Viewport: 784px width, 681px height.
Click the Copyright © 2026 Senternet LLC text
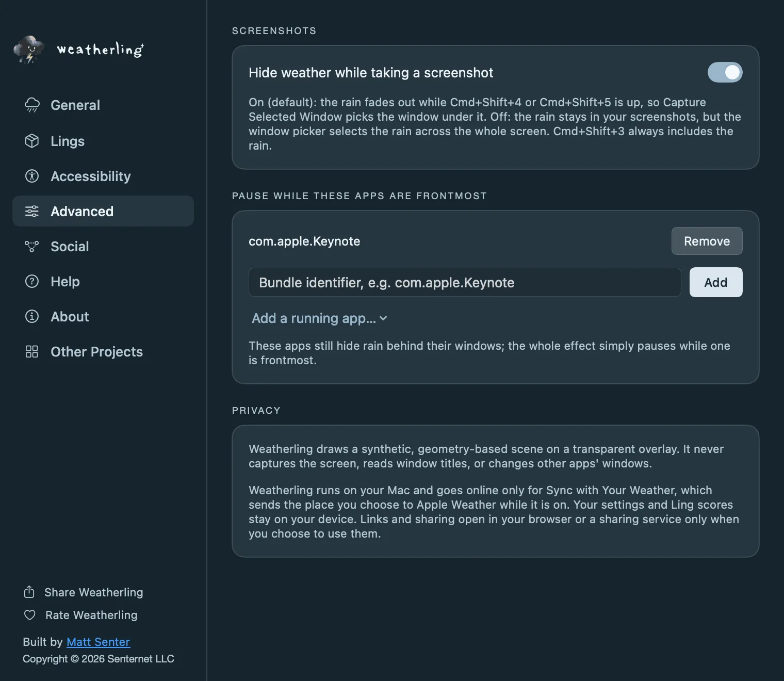tap(99, 659)
